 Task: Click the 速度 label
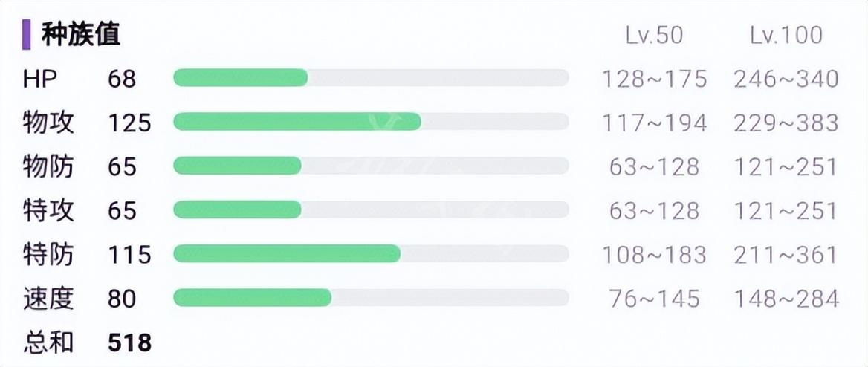(48, 299)
